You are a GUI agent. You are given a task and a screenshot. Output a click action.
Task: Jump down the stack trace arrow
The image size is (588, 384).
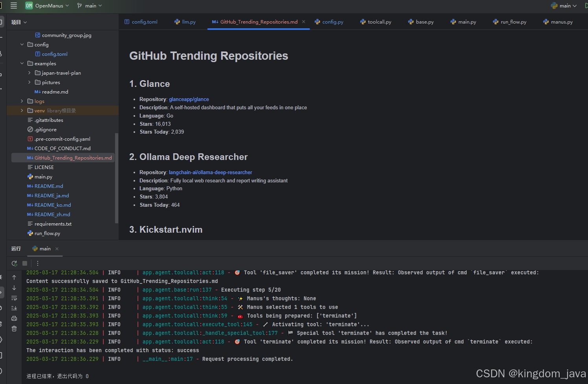click(14, 288)
